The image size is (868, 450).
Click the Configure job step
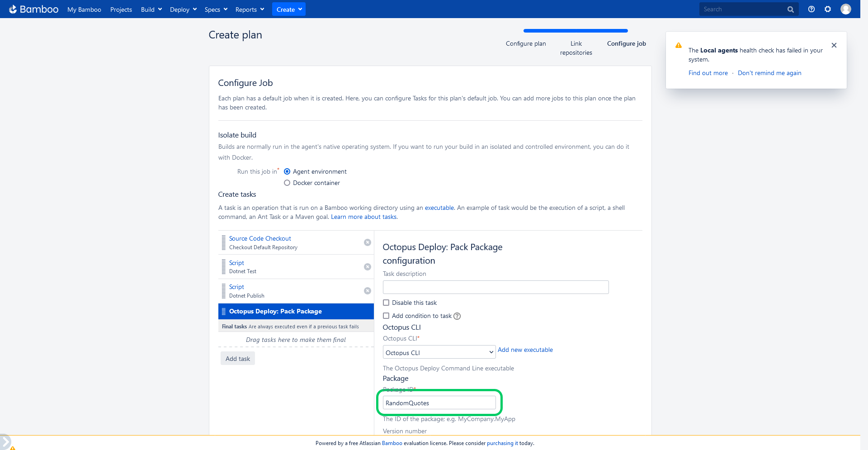point(626,44)
